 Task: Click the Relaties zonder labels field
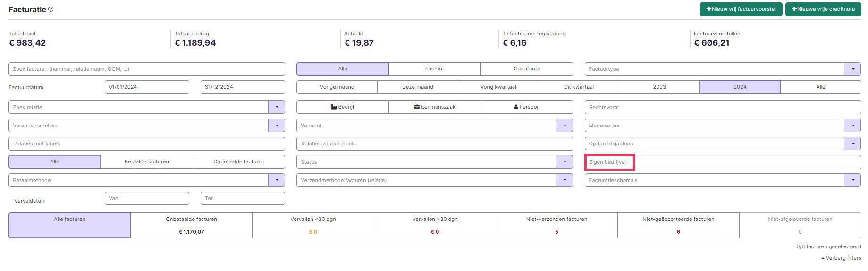[435, 144]
